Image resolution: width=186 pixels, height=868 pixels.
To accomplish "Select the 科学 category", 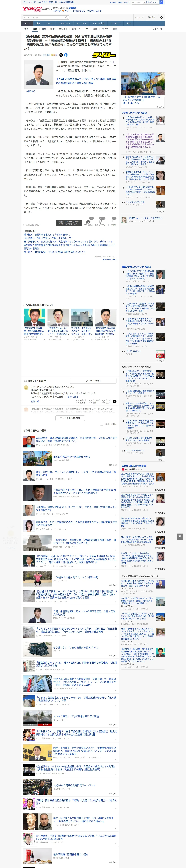I will (x=95, y=29).
